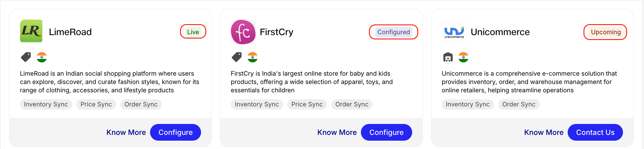Open Know More for Unicommerce
The width and height of the screenshot is (644, 149).
point(544,132)
